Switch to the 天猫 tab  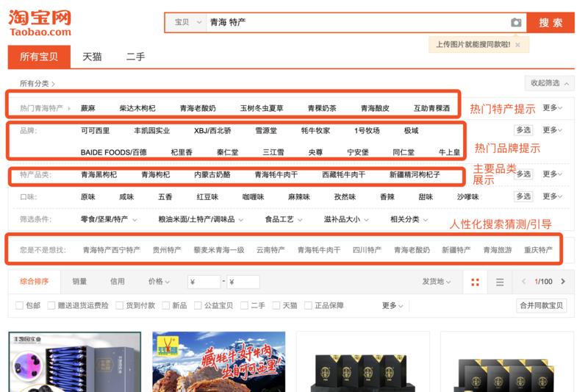pyautogui.click(x=92, y=57)
